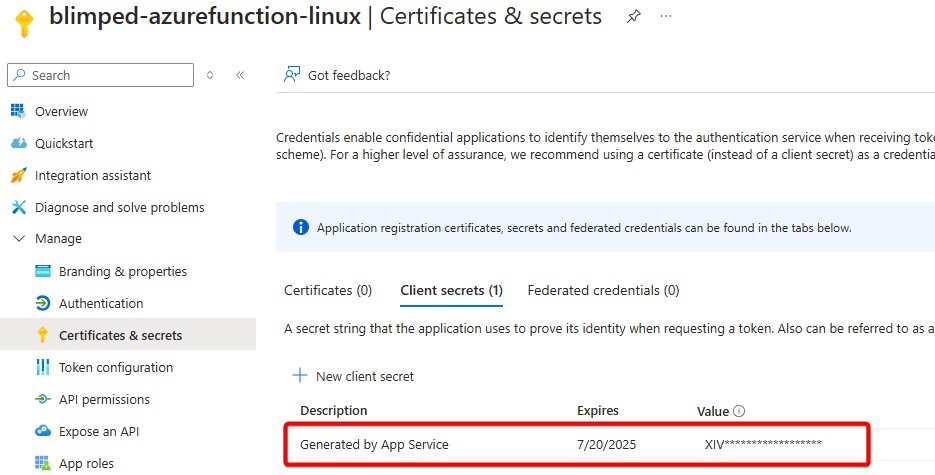Select 'Generated by App Service' description cell
This screenshot has height=475, width=935.
coord(374,445)
